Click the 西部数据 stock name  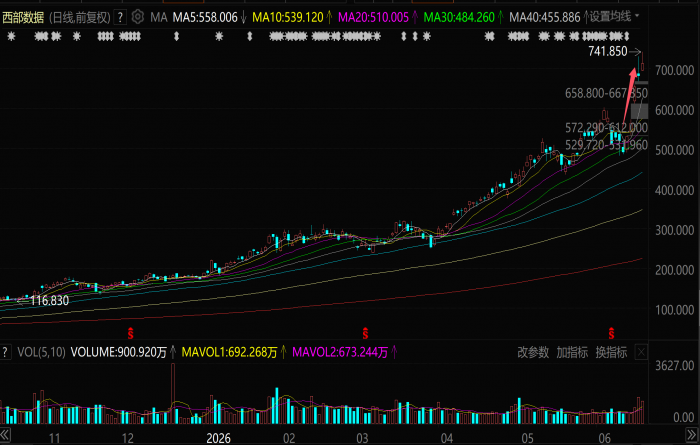pos(23,17)
